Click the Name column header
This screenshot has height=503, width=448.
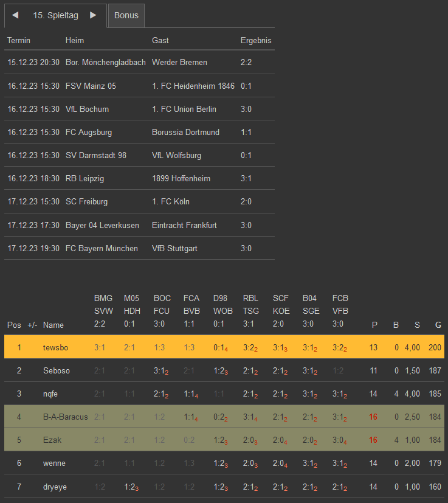point(53,325)
